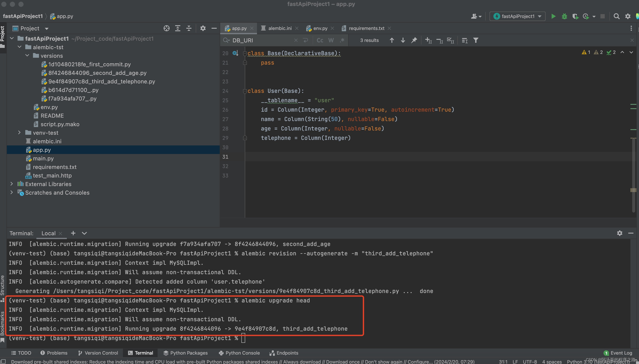The image size is (639, 364).
Task: Jump to previous highlighted error arrow
Action: pos(622,52)
